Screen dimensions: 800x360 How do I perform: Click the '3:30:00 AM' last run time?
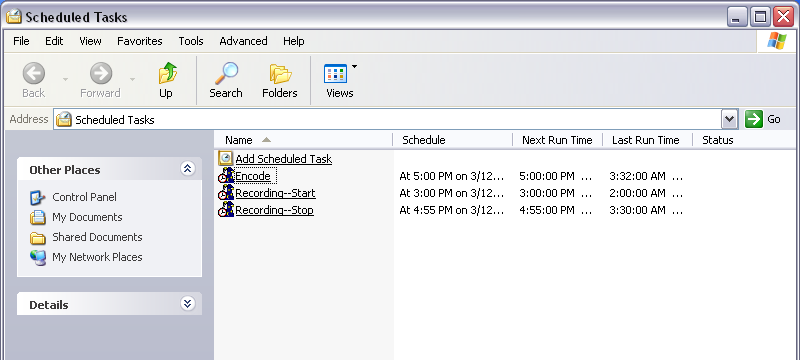click(637, 210)
